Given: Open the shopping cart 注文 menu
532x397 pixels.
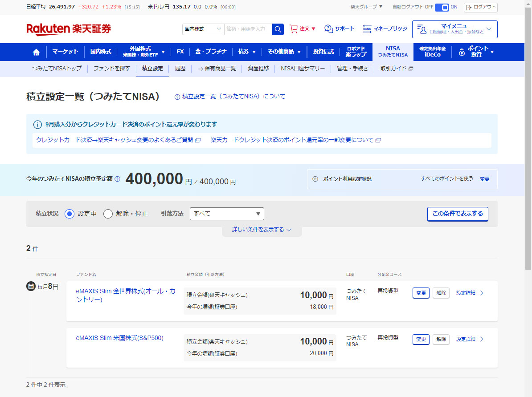Looking at the screenshot, I should coord(303,29).
